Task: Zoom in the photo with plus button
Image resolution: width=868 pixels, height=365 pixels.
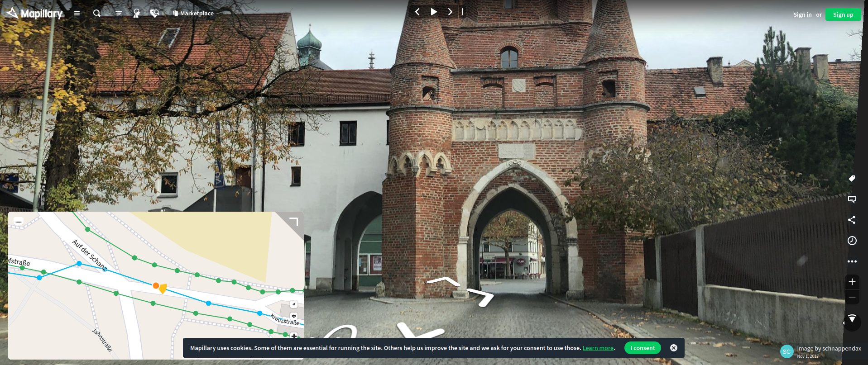Action: (x=852, y=282)
